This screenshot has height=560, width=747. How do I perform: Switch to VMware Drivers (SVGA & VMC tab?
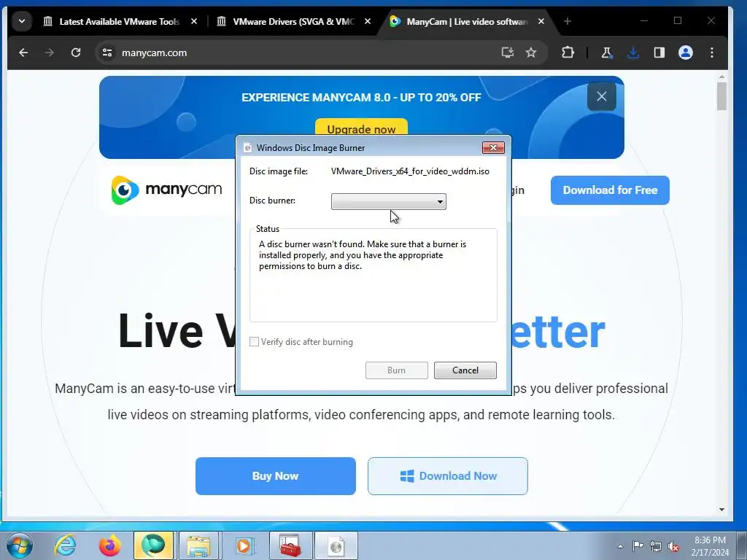coord(293,21)
